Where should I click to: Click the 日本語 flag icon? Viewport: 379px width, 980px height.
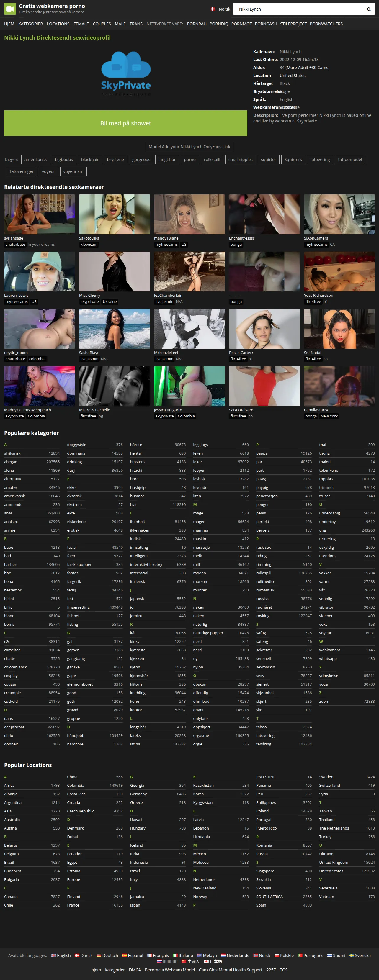click(206, 961)
